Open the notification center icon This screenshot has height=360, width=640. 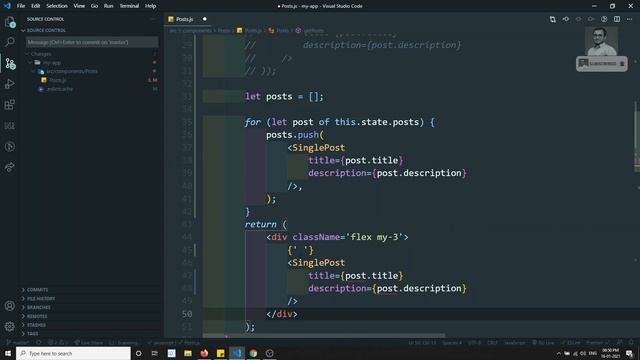coord(630,353)
